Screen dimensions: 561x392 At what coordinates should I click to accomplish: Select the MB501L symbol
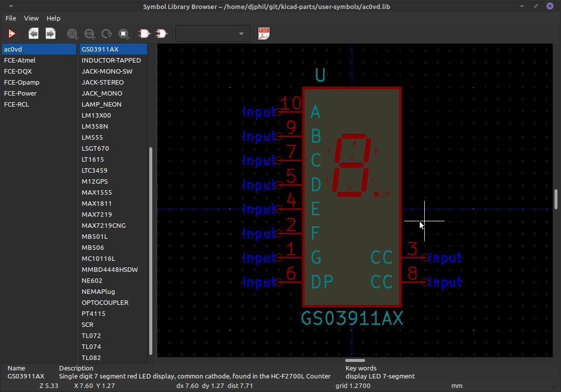tap(113, 237)
